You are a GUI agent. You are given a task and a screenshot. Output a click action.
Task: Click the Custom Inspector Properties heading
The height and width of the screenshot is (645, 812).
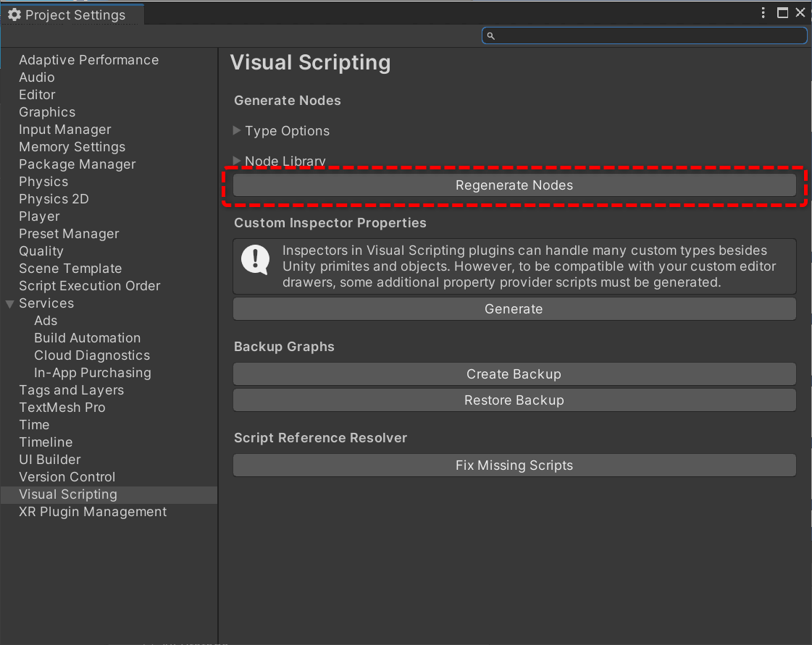[x=330, y=223]
